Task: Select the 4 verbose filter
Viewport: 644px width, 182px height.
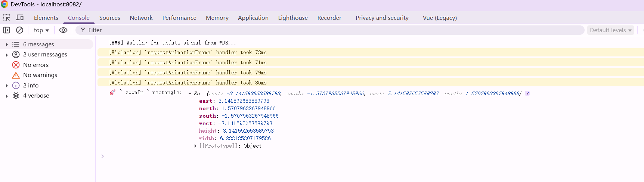Action: [36, 95]
